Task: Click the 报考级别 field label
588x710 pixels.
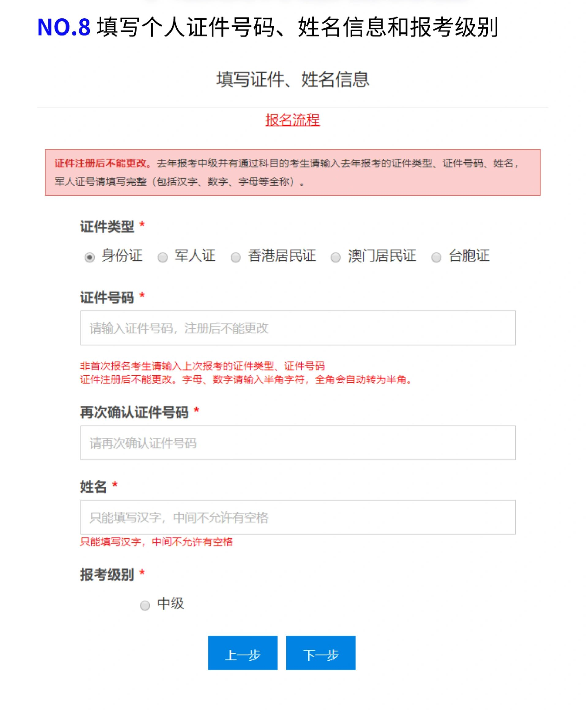Action: pyautogui.click(x=107, y=574)
